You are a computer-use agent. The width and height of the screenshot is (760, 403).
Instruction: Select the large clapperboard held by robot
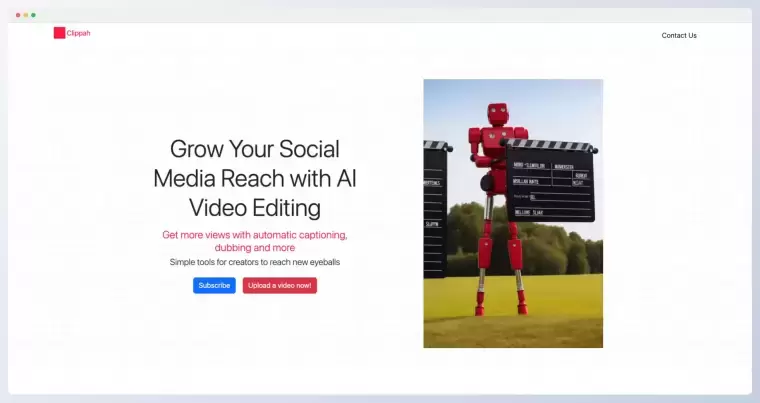(x=551, y=180)
